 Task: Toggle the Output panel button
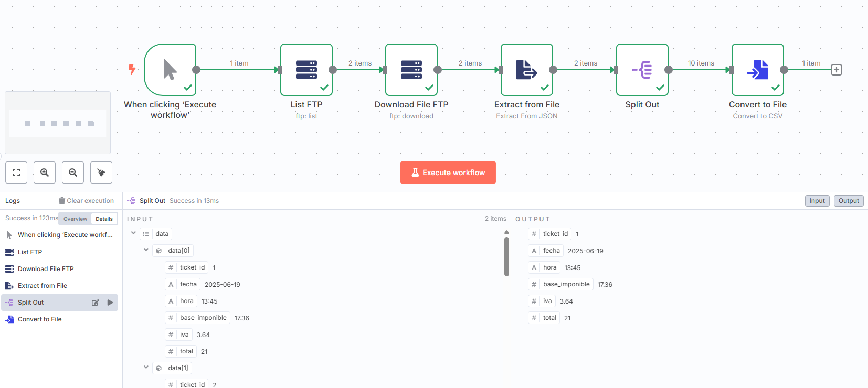849,201
